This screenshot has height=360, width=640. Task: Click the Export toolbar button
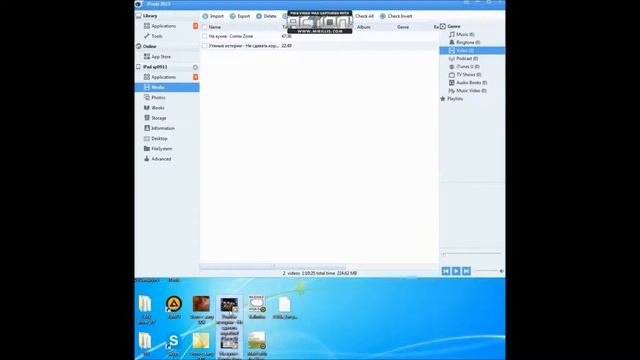(x=240, y=16)
